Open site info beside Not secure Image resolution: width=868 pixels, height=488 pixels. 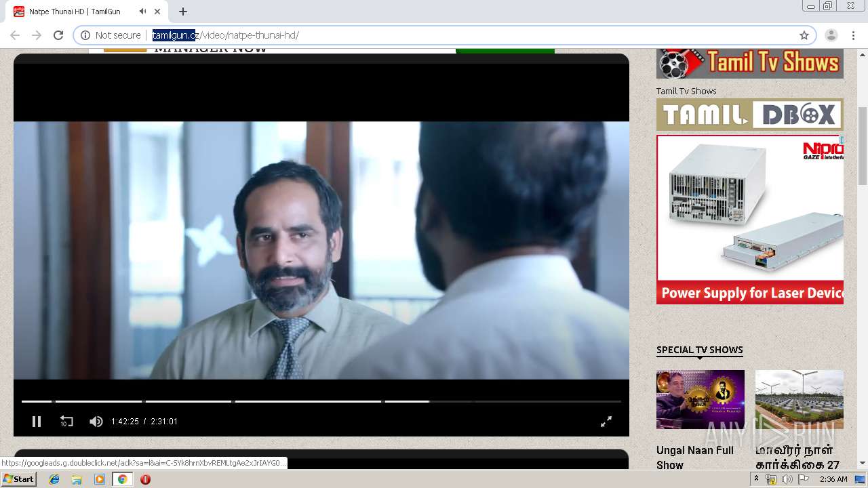(85, 35)
